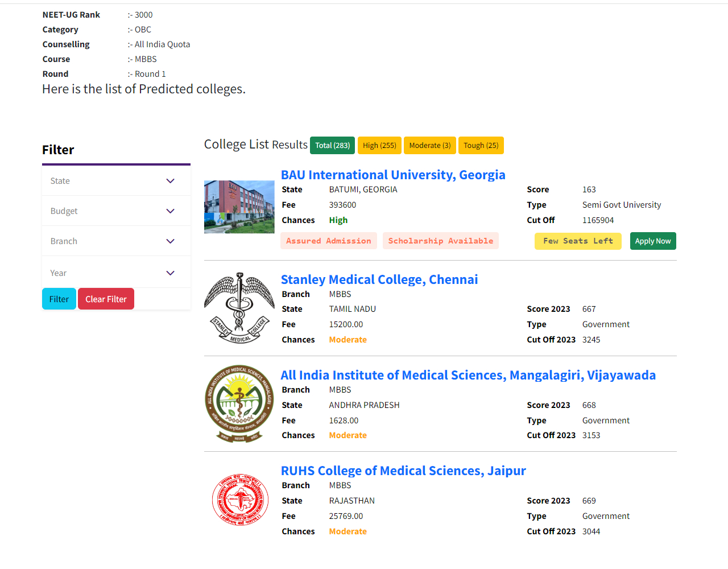Click the Scholarship Available badge
The image size is (728, 569).
coord(441,241)
